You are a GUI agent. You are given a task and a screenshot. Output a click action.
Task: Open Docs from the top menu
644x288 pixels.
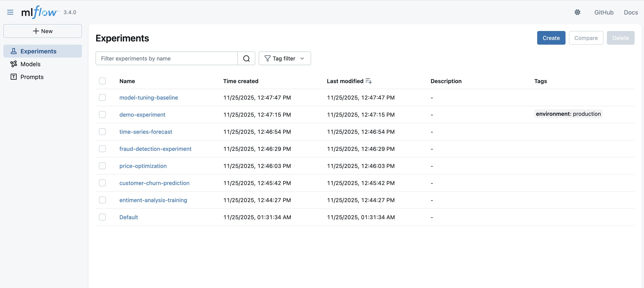click(631, 12)
